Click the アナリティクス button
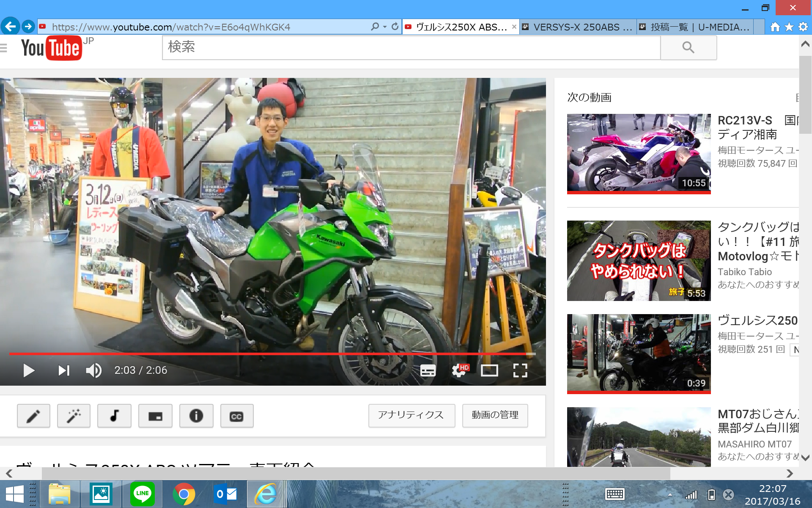The height and width of the screenshot is (508, 812). tap(411, 415)
